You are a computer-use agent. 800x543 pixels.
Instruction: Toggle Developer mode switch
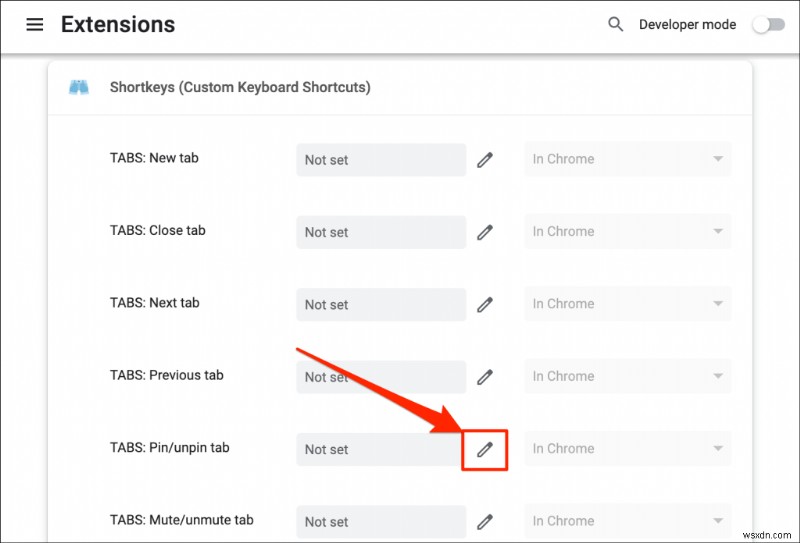[x=768, y=25]
